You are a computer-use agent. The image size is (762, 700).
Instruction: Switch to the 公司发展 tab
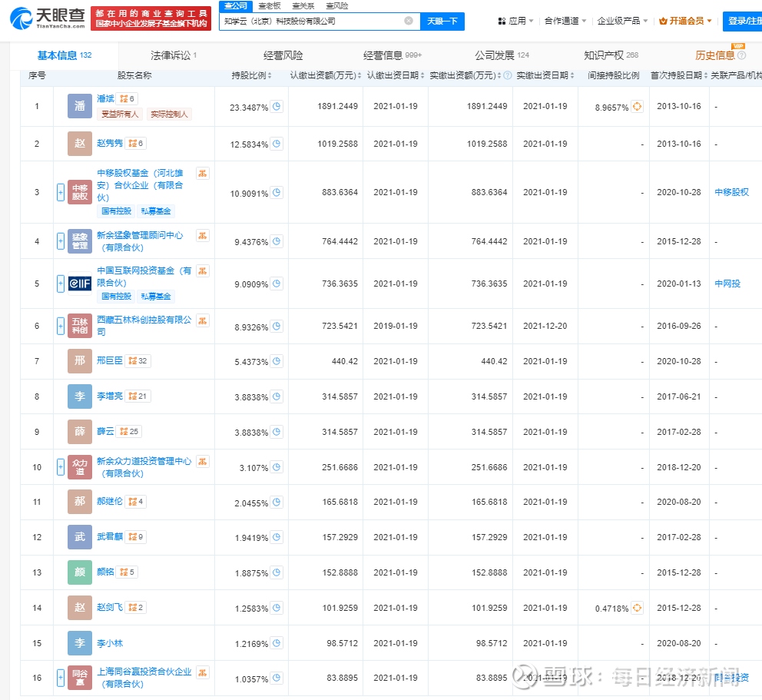pyautogui.click(x=502, y=55)
